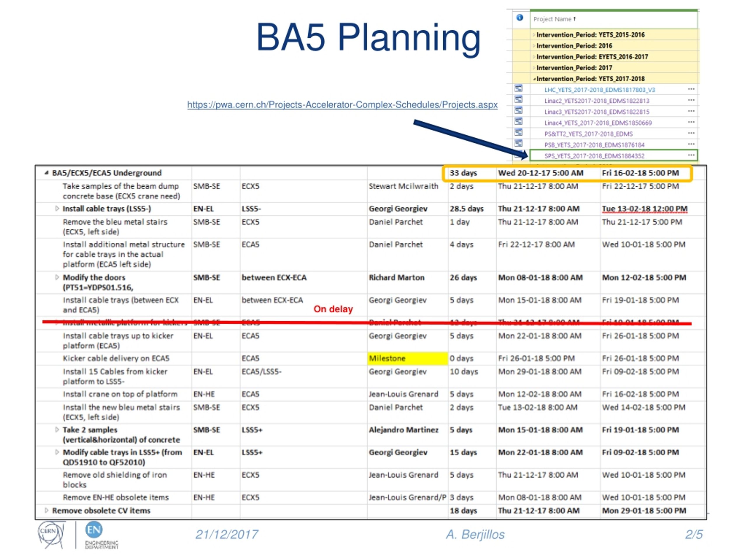
Task: Expand Remove obsolete CV items task
Action: tap(47, 510)
